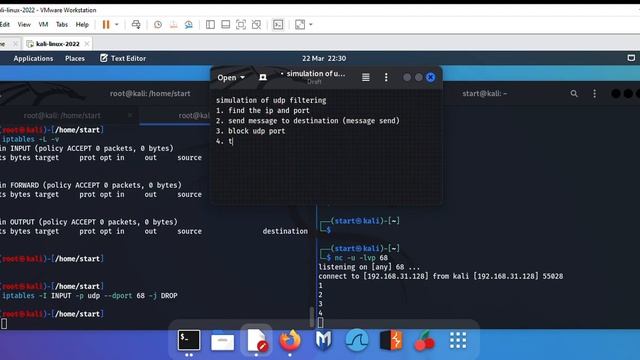Click the search icon in start@kali terminal header
Image resolution: width=640 pixels, height=360 pixels.
[574, 94]
